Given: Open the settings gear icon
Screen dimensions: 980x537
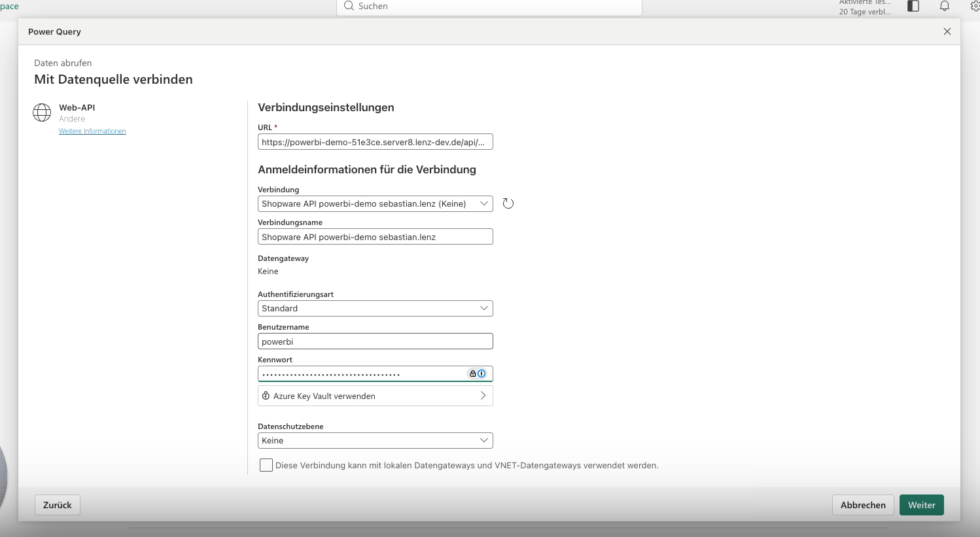Looking at the screenshot, I should click(975, 6).
